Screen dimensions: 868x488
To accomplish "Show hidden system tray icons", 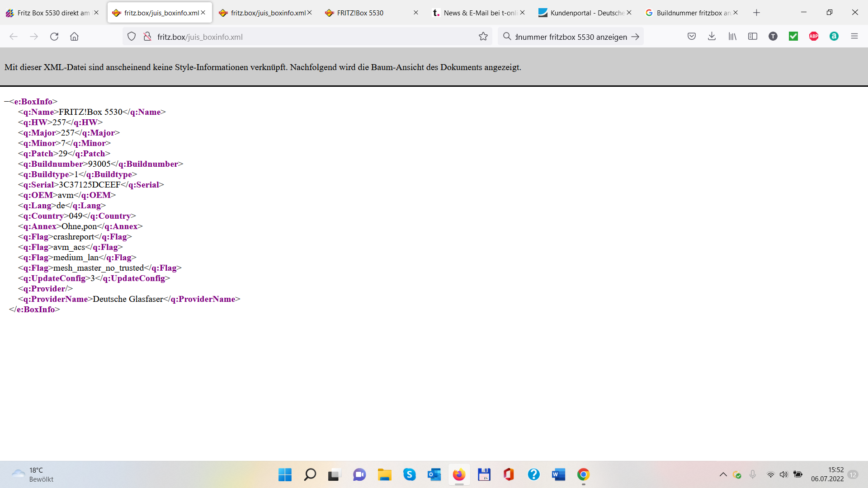I will click(x=723, y=474).
